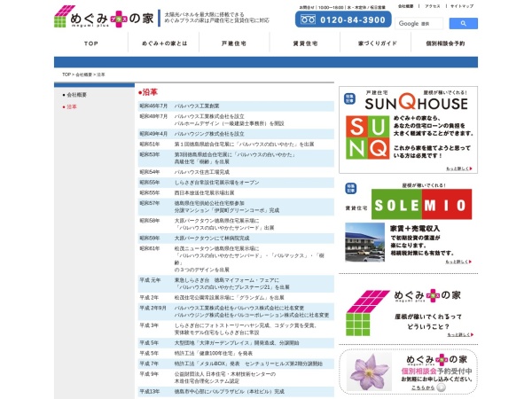The image size is (532, 399).
Task: Click the 個別相談会予約受付中 banner text
Action: (436, 371)
